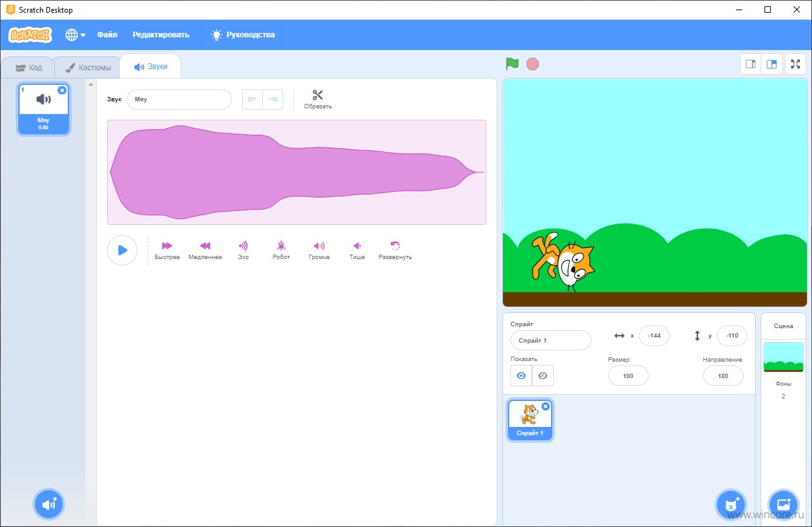Click the Scratch logo
Screen dimensions: 812x527
coord(30,35)
